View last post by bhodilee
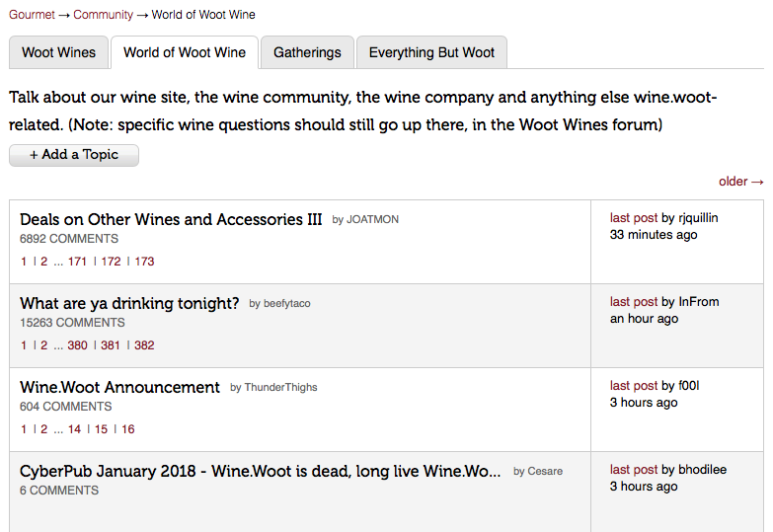 (x=634, y=470)
